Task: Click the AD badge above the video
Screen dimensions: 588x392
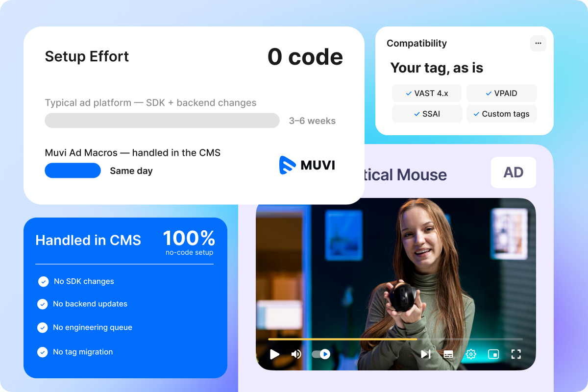Action: [514, 172]
